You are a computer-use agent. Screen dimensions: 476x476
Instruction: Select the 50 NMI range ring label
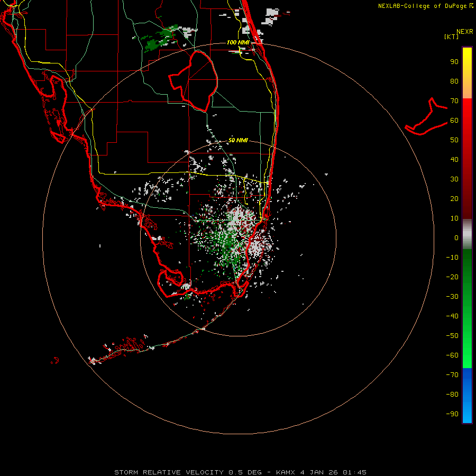point(238,140)
